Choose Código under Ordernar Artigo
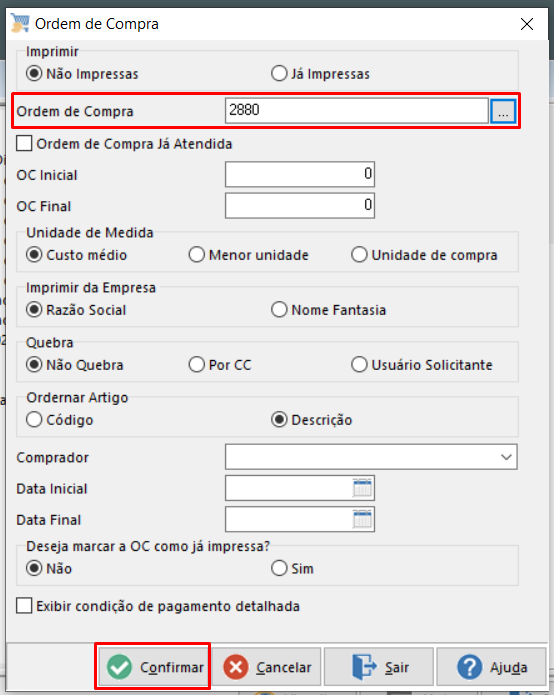 tap(34, 419)
